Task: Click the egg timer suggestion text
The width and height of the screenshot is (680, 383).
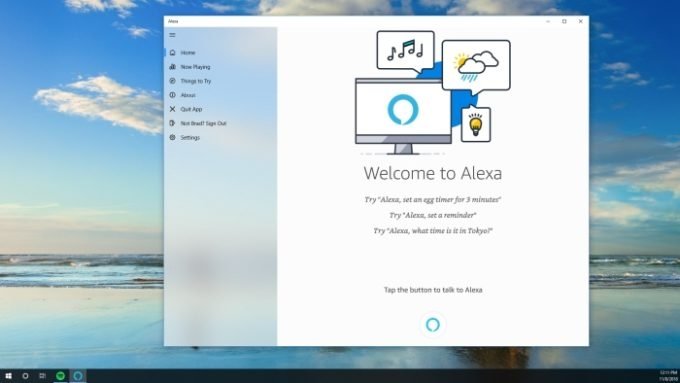Action: (433, 200)
